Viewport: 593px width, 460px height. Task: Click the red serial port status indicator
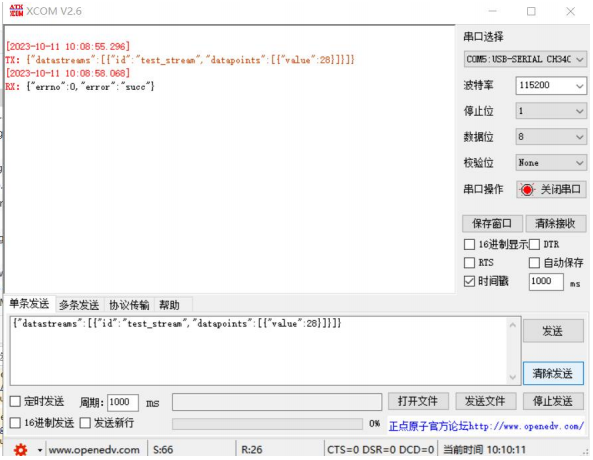click(x=527, y=190)
